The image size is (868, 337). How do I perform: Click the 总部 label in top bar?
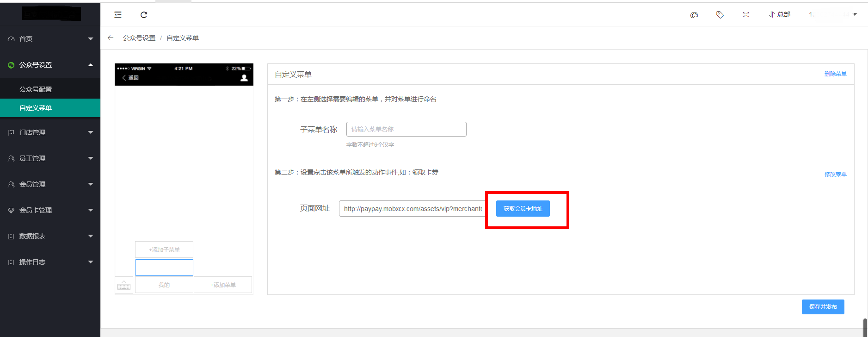click(784, 15)
